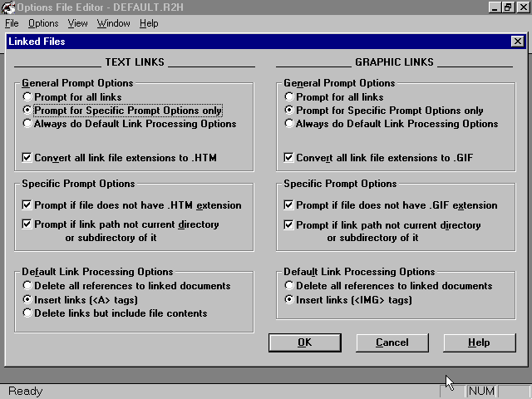Viewport: 532px width, 399px height.
Task: Open the Options menu
Action: pos(43,23)
